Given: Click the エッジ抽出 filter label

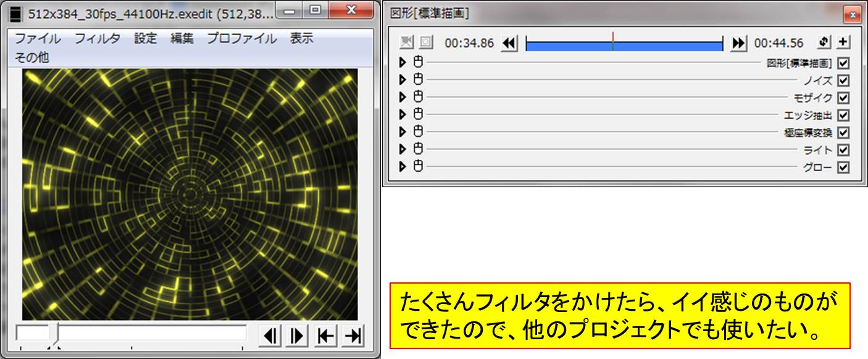Looking at the screenshot, I should [x=809, y=115].
